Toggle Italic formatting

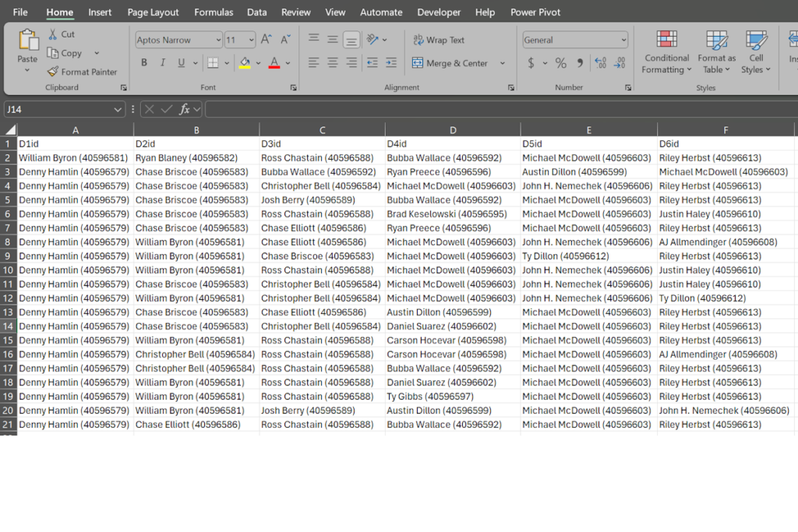[x=163, y=63]
